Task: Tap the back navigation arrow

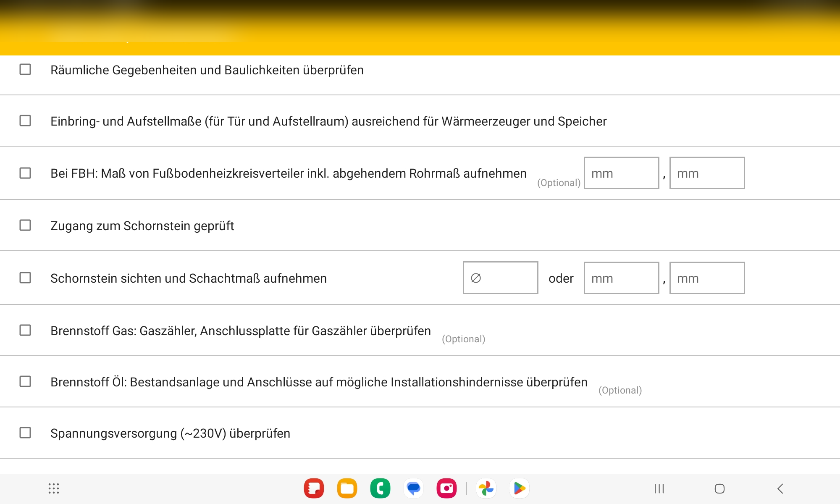Action: tap(780, 488)
